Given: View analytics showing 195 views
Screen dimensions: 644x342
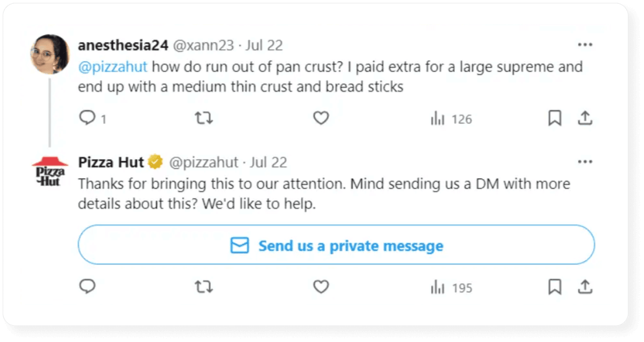Looking at the screenshot, I should tap(451, 288).
